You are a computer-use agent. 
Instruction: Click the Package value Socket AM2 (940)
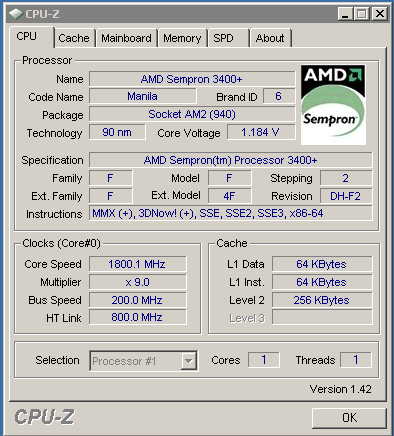(x=192, y=114)
